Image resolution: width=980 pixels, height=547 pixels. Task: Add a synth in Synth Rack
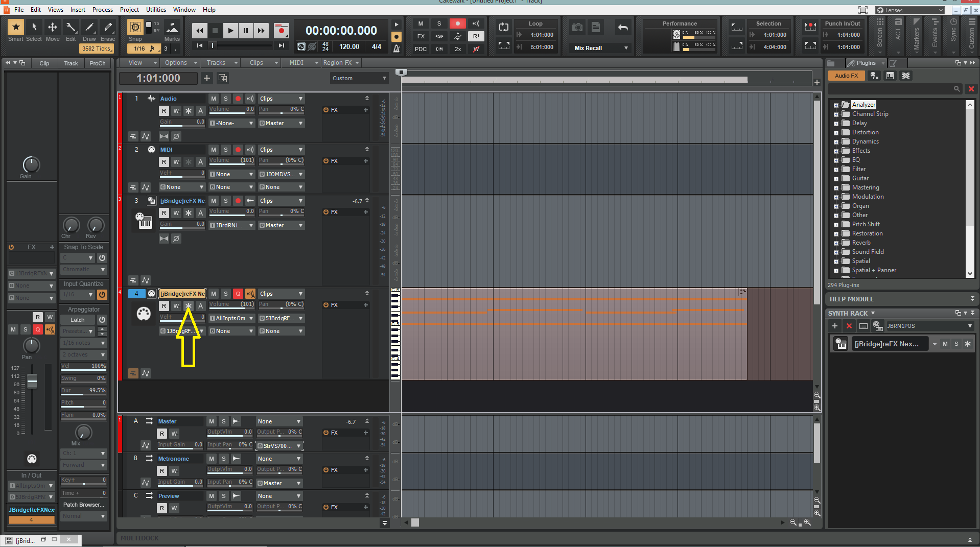click(835, 326)
